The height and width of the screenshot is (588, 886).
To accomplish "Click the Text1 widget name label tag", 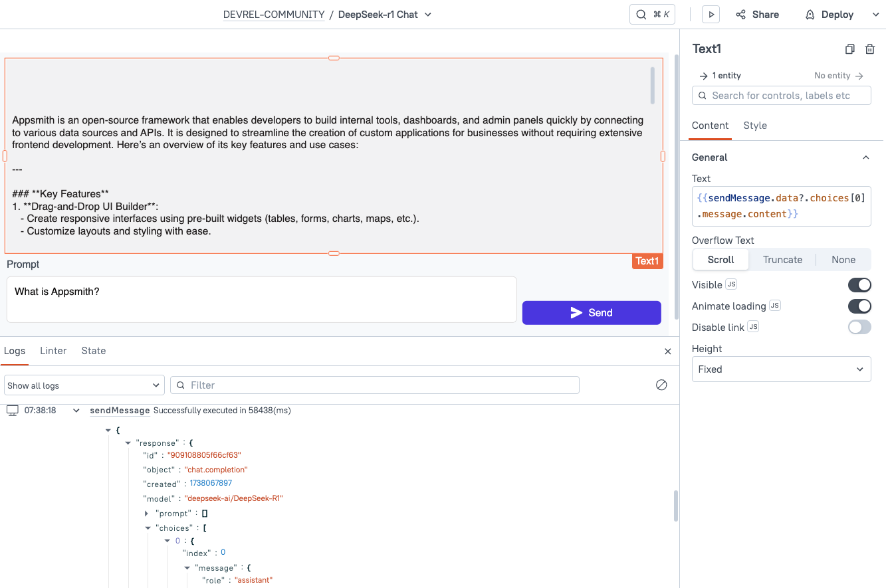I will [647, 261].
